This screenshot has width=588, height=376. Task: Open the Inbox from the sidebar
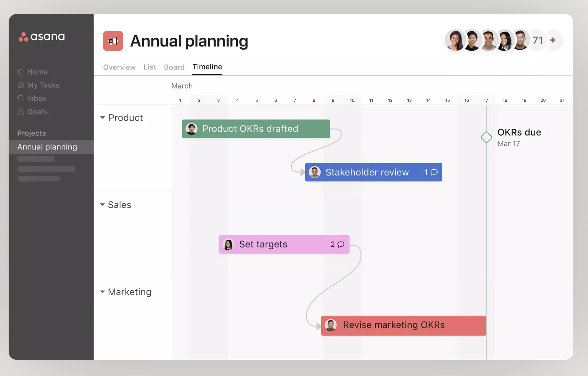coord(36,98)
